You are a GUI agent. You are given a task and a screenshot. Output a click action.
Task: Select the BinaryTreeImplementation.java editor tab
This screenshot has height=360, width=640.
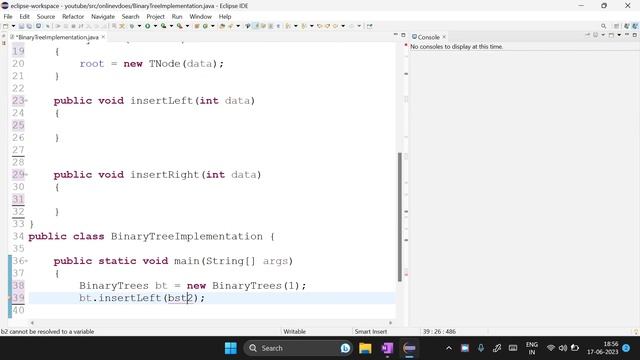57,37
